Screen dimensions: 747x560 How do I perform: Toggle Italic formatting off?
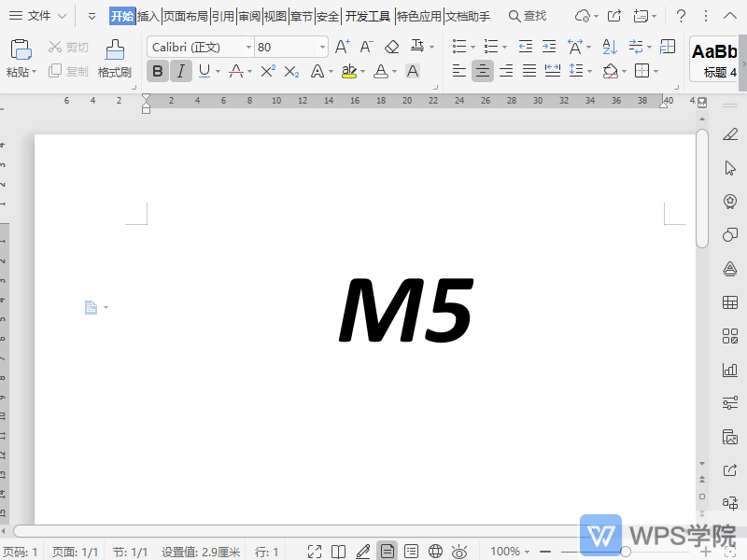(x=181, y=71)
